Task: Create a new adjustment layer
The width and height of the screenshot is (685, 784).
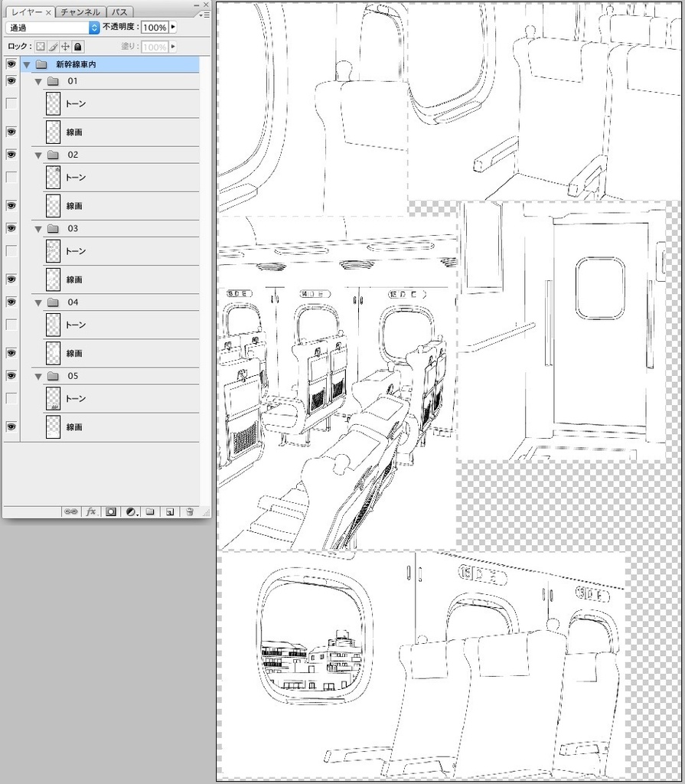Action: (x=132, y=511)
